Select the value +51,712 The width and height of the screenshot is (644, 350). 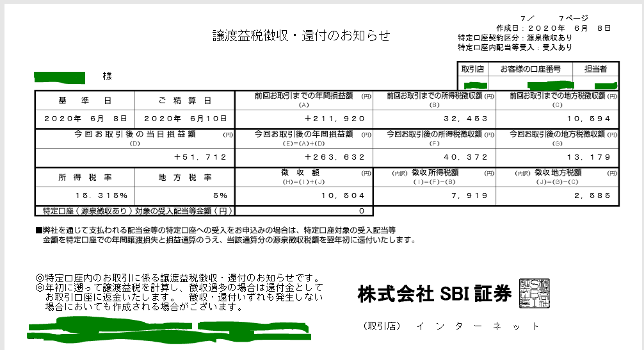[200, 157]
